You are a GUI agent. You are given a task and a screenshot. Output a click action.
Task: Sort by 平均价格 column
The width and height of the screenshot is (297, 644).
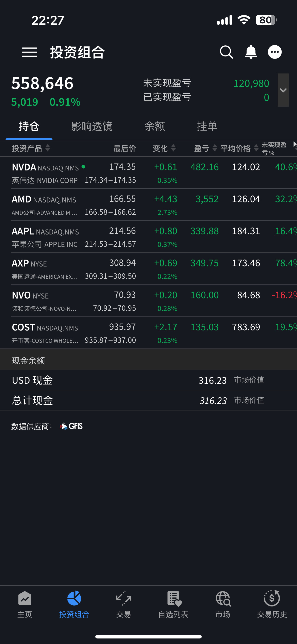[239, 148]
